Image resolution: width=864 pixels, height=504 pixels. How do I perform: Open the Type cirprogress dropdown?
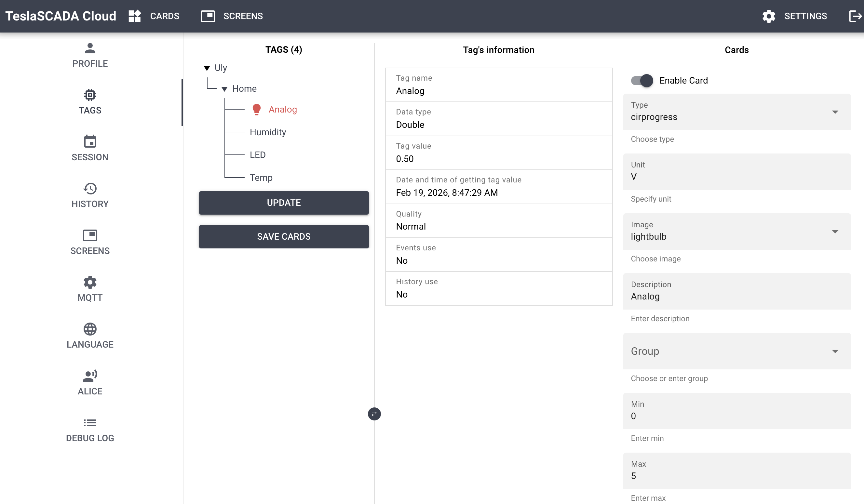(x=736, y=112)
